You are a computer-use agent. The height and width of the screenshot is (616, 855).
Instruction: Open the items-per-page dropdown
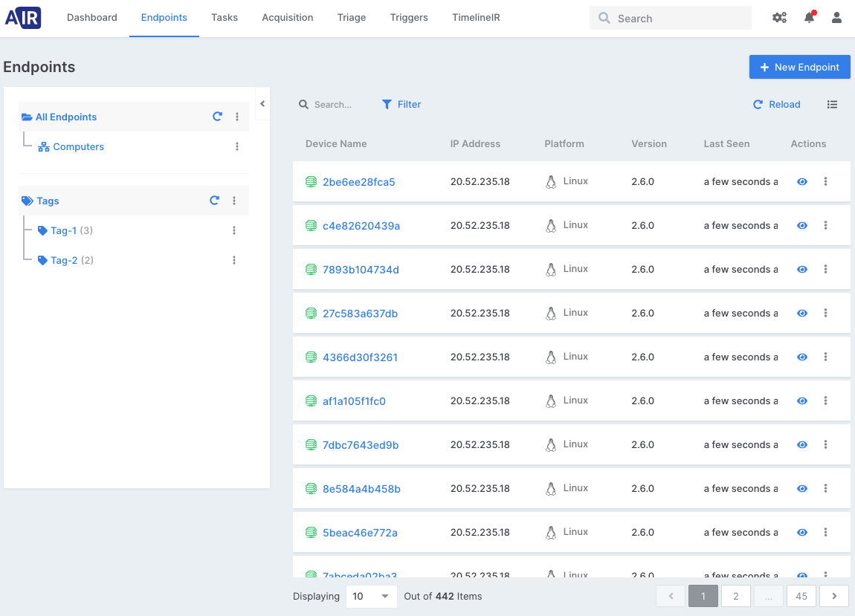point(371,596)
